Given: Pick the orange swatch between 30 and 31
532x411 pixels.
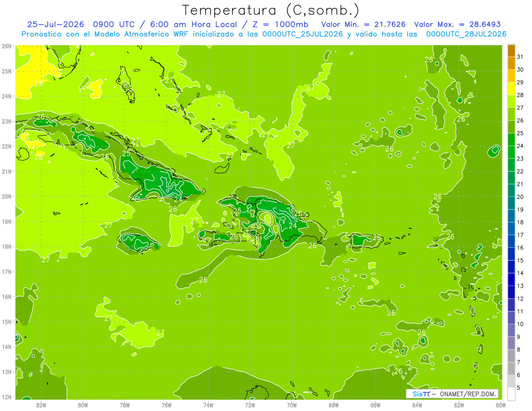Looking at the screenshot, I should pos(511,63).
